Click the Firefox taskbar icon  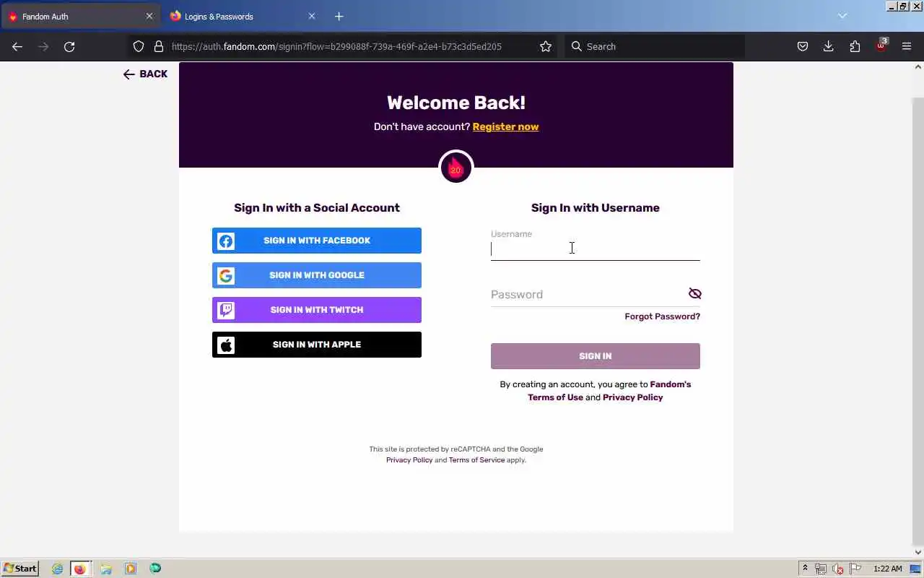pos(79,569)
